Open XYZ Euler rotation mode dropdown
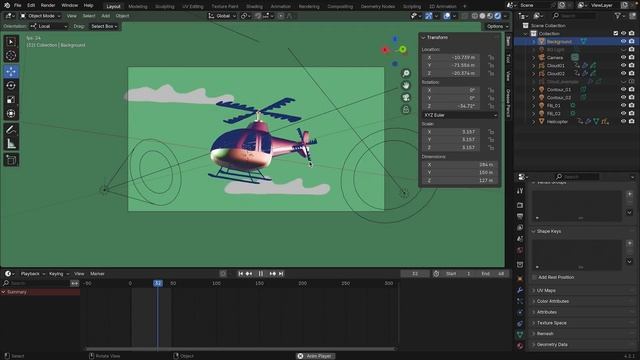640x360 pixels. coord(460,115)
